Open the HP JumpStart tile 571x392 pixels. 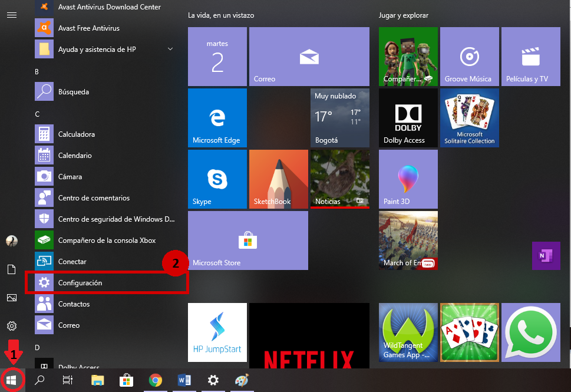coord(217,332)
